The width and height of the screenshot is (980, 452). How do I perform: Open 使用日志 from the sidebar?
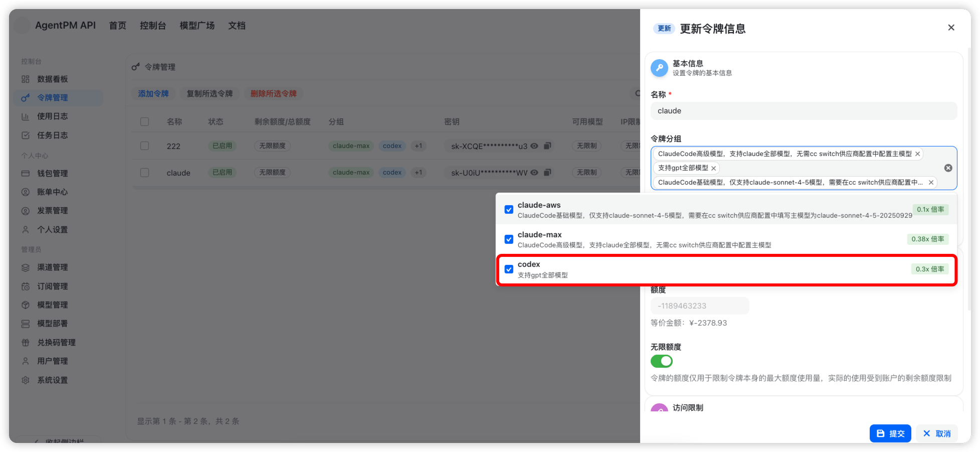coord(52,116)
